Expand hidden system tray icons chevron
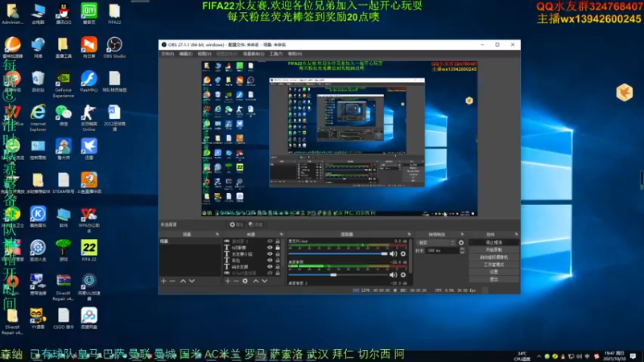 539,356
